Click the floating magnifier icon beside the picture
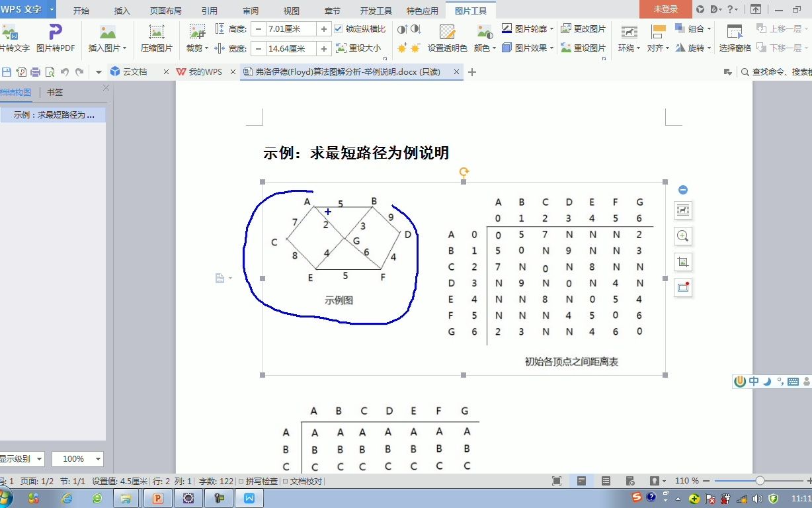The width and height of the screenshot is (812, 508). click(682, 236)
